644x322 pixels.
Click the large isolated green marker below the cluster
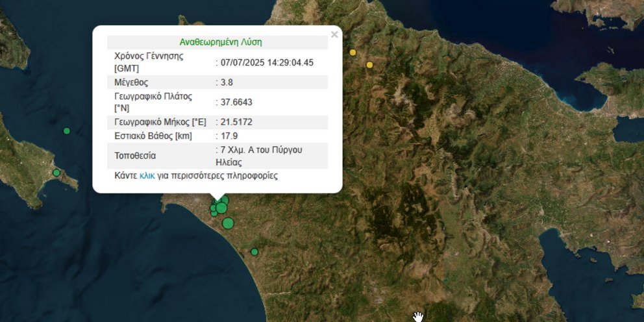(x=228, y=223)
